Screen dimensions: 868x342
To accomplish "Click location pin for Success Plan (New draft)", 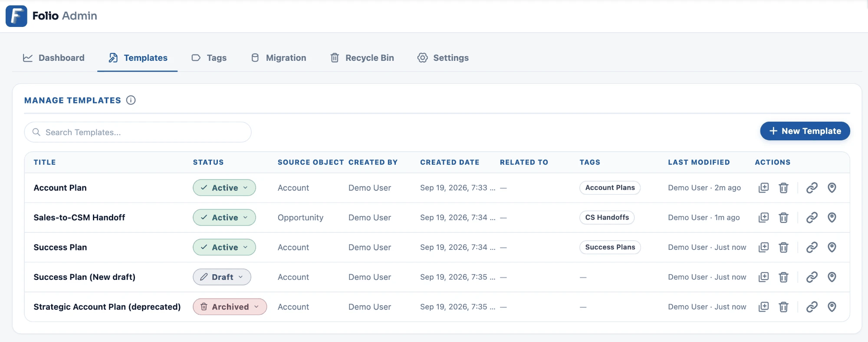I will pyautogui.click(x=832, y=277).
